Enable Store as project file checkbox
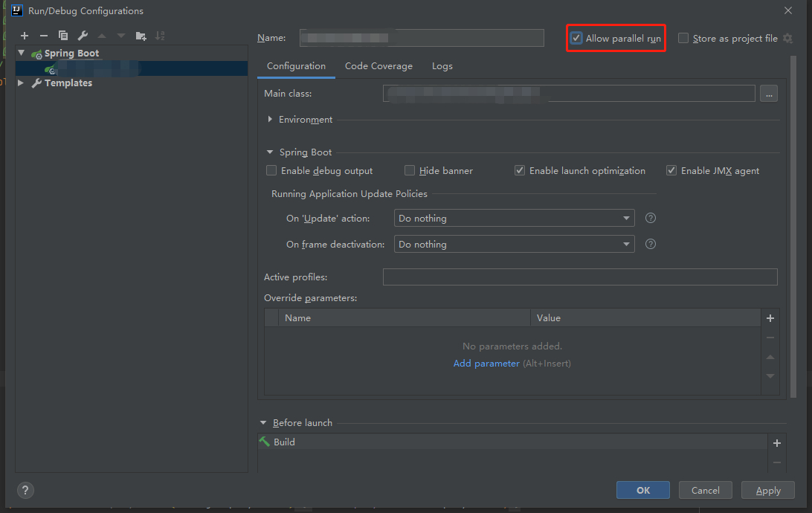The width and height of the screenshot is (812, 513). 683,39
